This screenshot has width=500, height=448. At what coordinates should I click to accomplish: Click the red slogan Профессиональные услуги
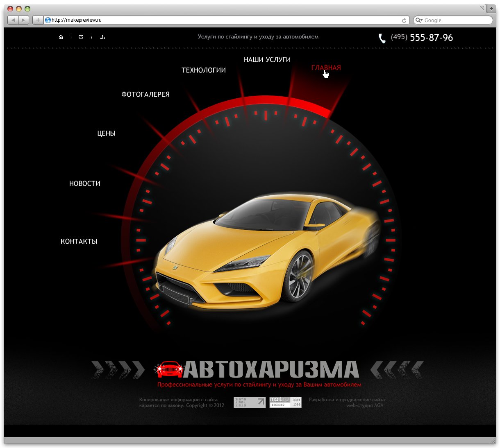point(259,385)
